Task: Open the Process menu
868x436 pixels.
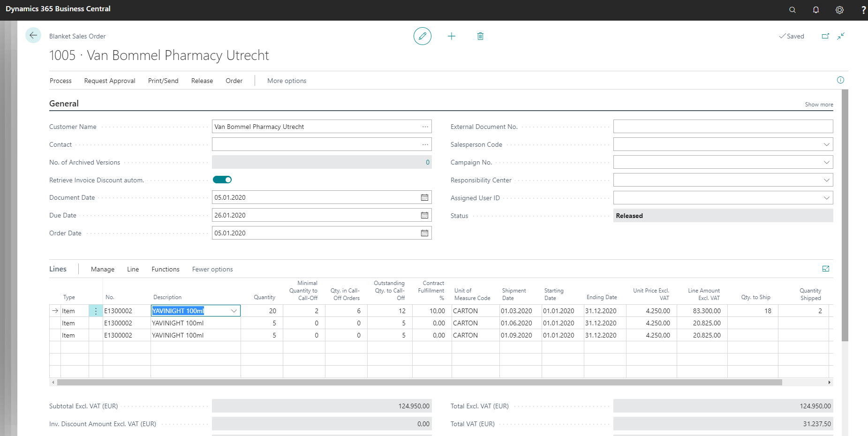Action: (x=60, y=81)
